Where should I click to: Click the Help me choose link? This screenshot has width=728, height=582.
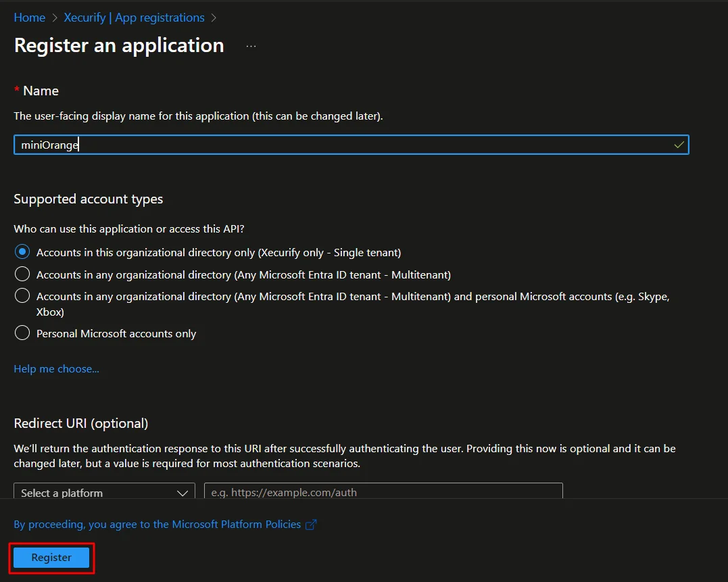[56, 368]
